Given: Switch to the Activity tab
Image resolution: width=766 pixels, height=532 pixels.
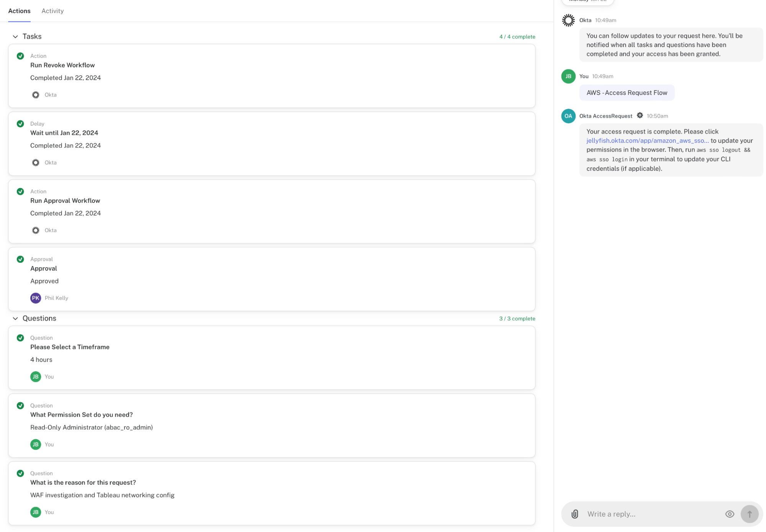Looking at the screenshot, I should click(x=52, y=11).
